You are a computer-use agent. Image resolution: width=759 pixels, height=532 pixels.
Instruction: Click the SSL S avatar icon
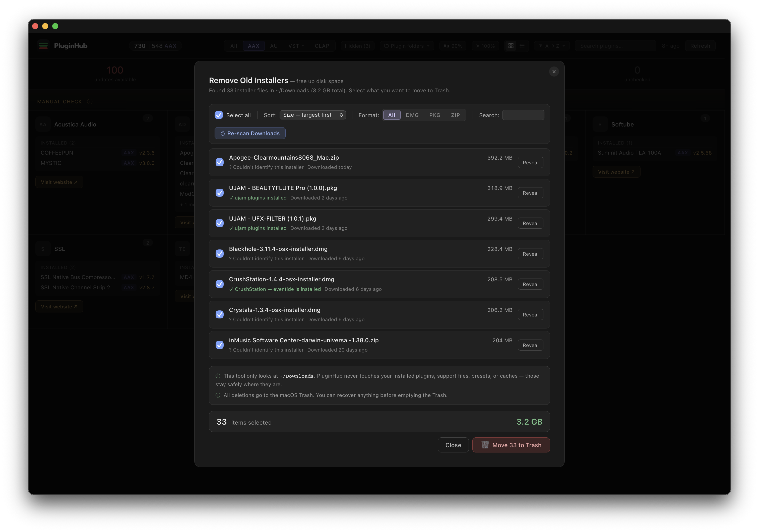click(43, 249)
